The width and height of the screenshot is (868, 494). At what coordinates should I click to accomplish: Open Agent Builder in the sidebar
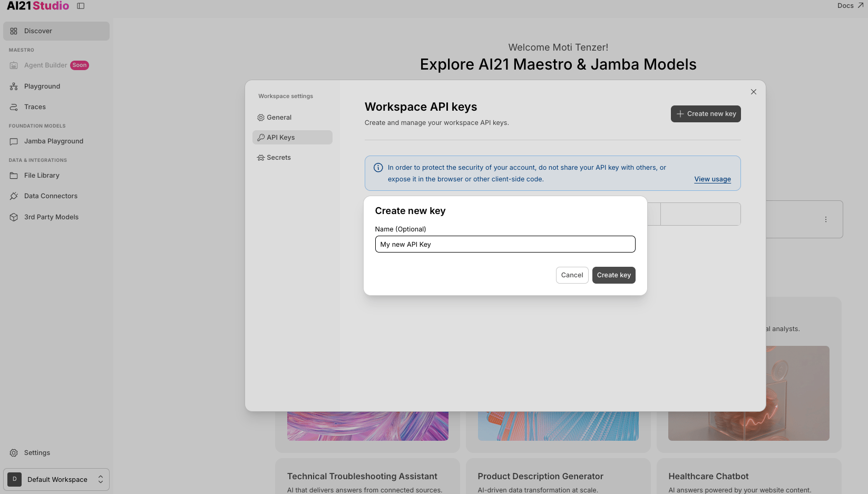tap(56, 65)
